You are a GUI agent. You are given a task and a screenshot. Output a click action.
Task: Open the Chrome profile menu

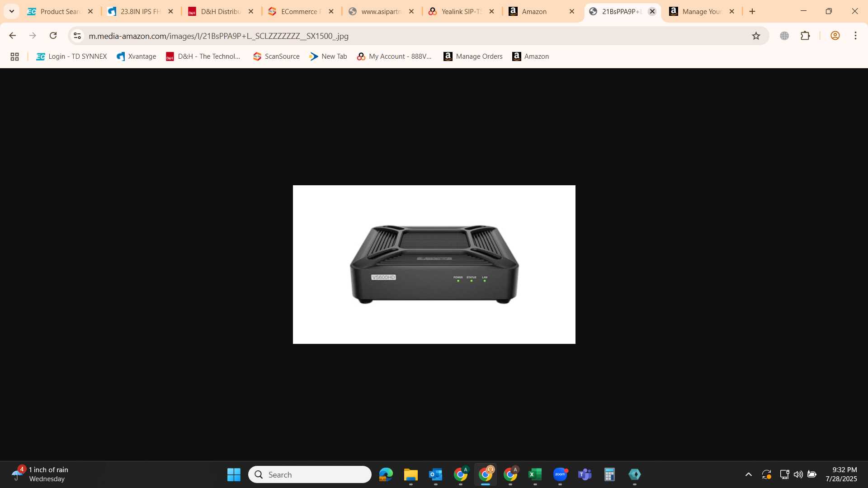pyautogui.click(x=835, y=36)
